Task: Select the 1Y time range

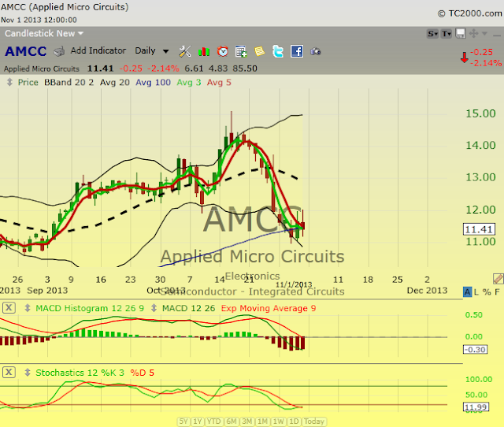Action: [198, 421]
